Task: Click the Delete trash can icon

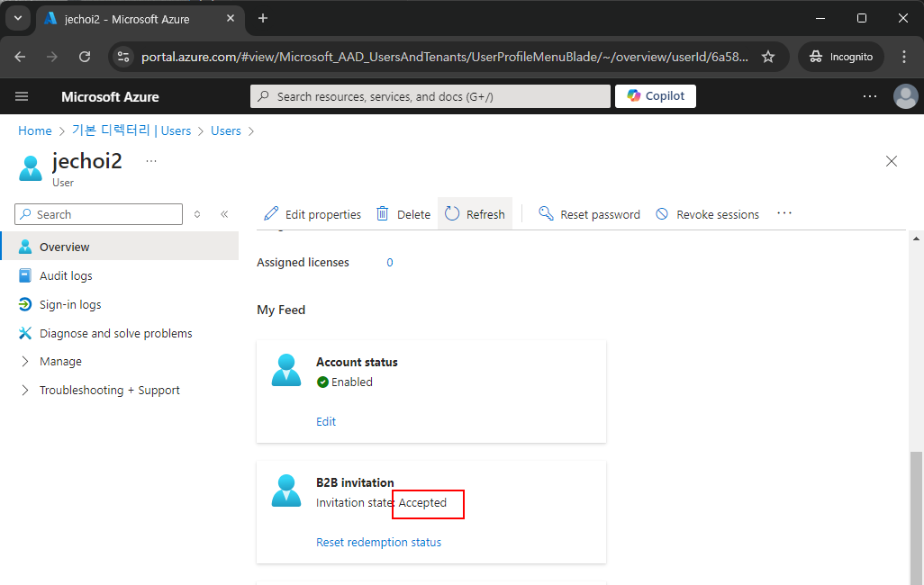Action: coord(383,213)
